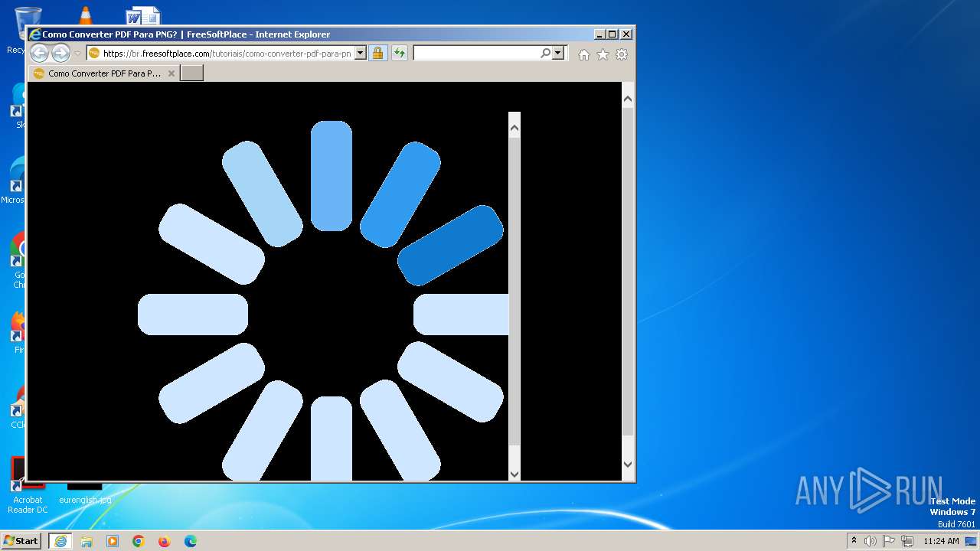Select the Microsoft Edge desktop shortcut
The height and width of the screenshot is (551, 980).
point(15,180)
